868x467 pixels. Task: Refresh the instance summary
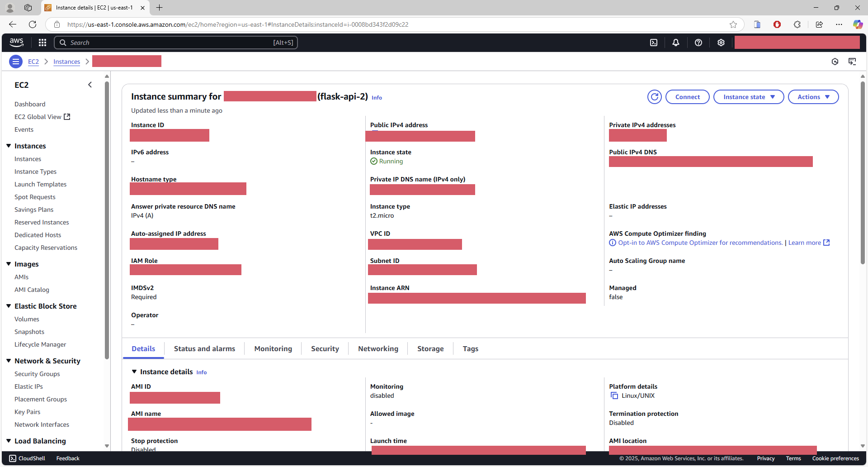[x=654, y=97]
